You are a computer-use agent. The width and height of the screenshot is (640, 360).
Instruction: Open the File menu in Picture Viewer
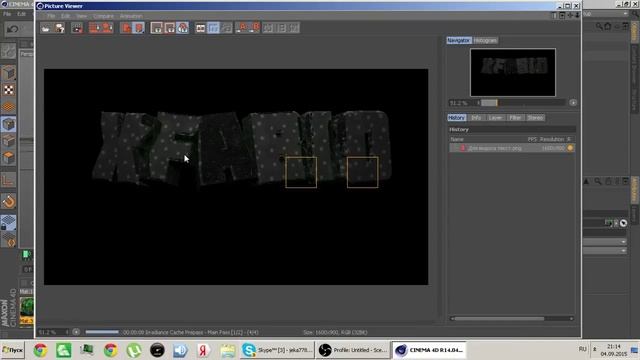(x=51, y=16)
